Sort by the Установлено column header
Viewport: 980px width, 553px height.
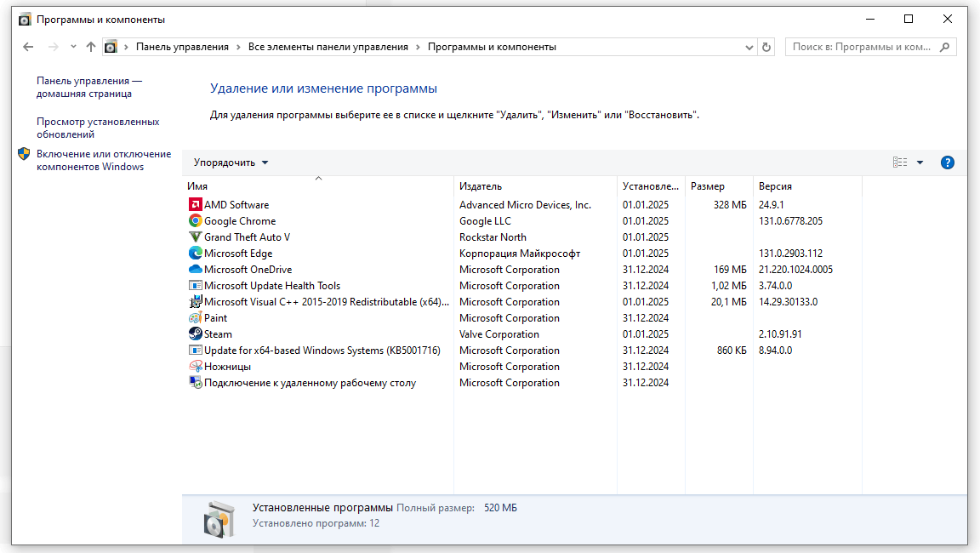tap(651, 186)
